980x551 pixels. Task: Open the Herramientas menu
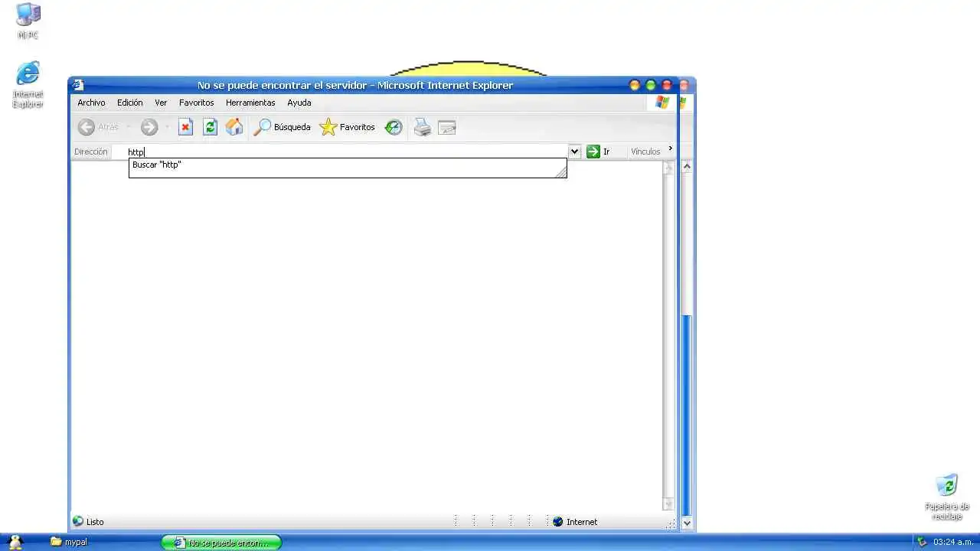(250, 103)
